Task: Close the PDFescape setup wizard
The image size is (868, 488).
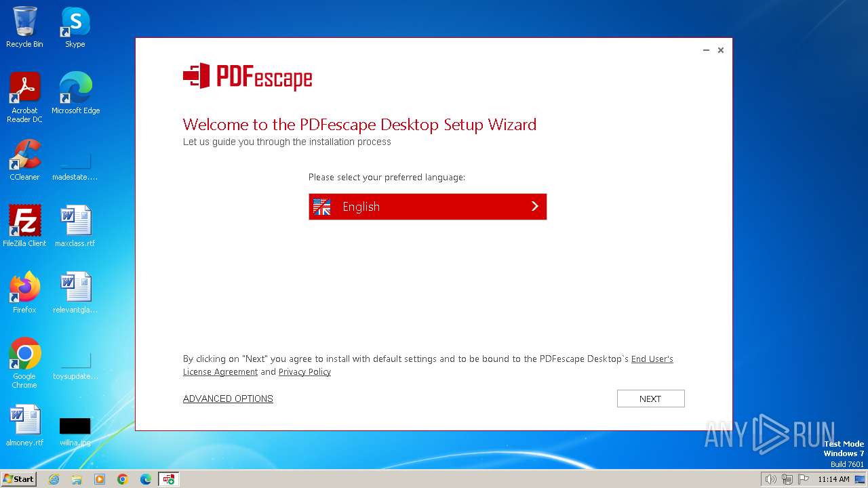Action: coord(721,50)
